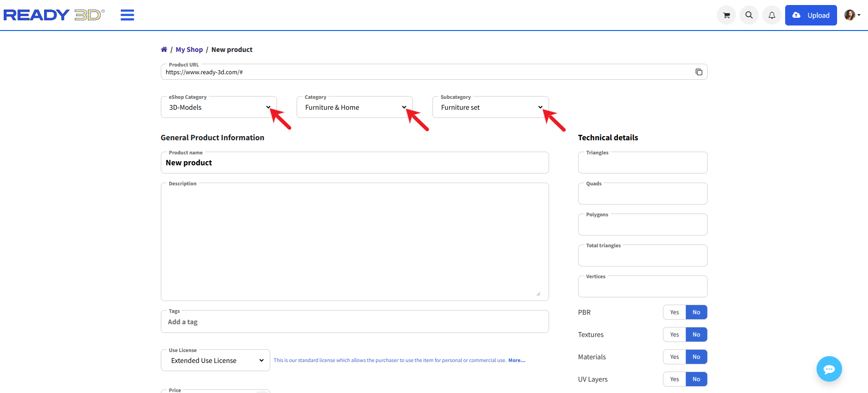Screen dimensions: 868x393
Task: Click the Quads field
Action: tap(642, 194)
